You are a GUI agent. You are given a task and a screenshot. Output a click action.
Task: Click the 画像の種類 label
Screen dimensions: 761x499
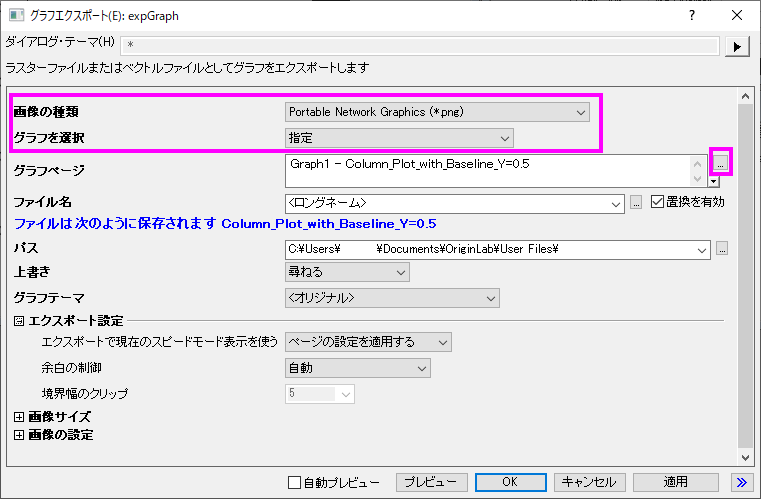click(x=46, y=112)
